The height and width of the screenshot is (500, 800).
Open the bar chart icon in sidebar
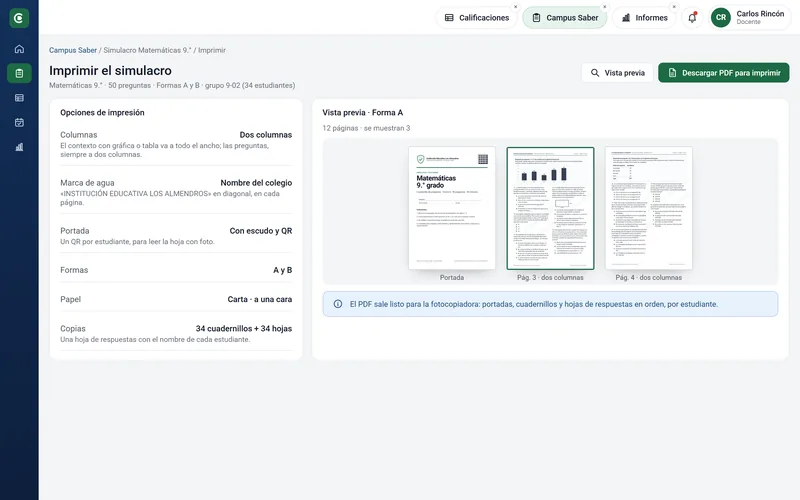[x=19, y=147]
